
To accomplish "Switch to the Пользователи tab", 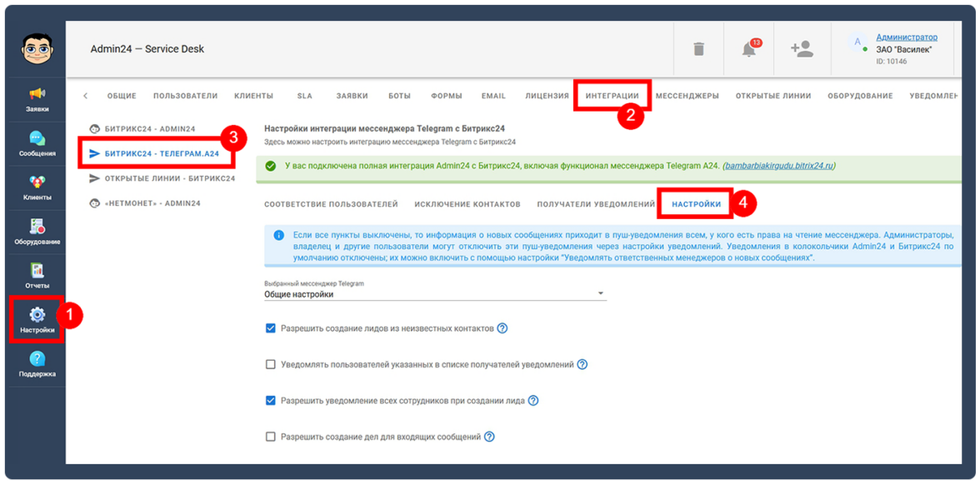I will pyautogui.click(x=186, y=96).
